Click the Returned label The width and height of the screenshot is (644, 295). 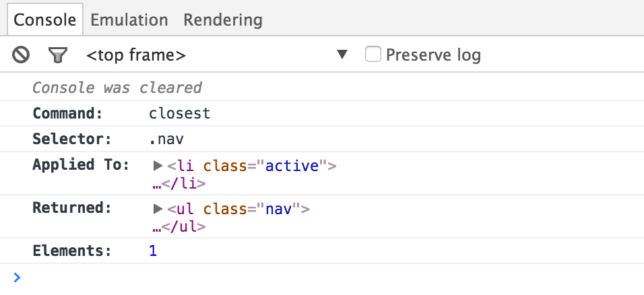click(71, 208)
